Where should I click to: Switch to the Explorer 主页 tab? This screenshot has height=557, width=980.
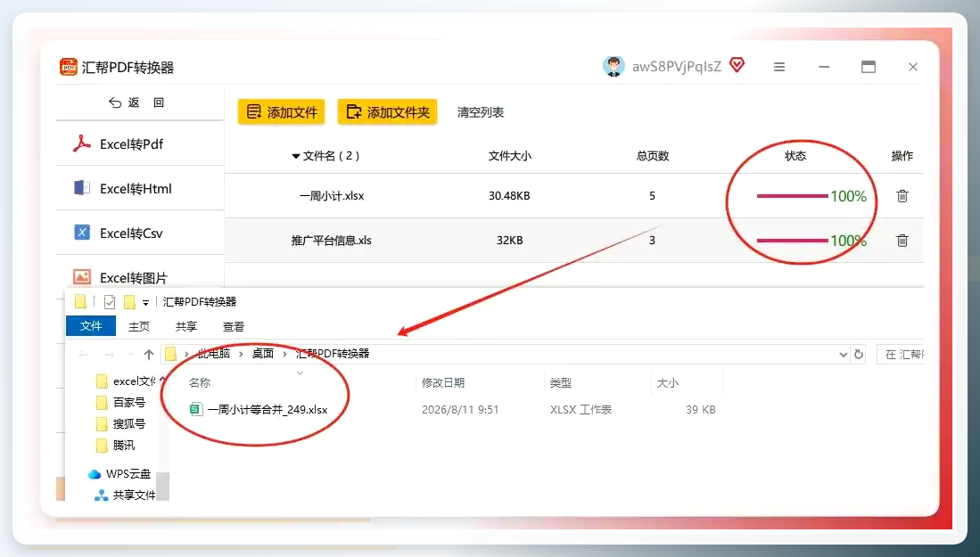point(139,326)
